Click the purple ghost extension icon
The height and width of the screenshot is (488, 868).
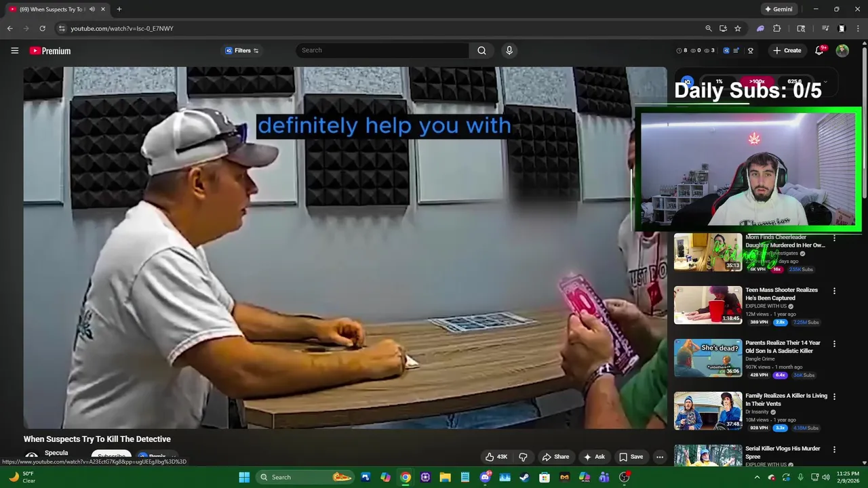tap(760, 28)
